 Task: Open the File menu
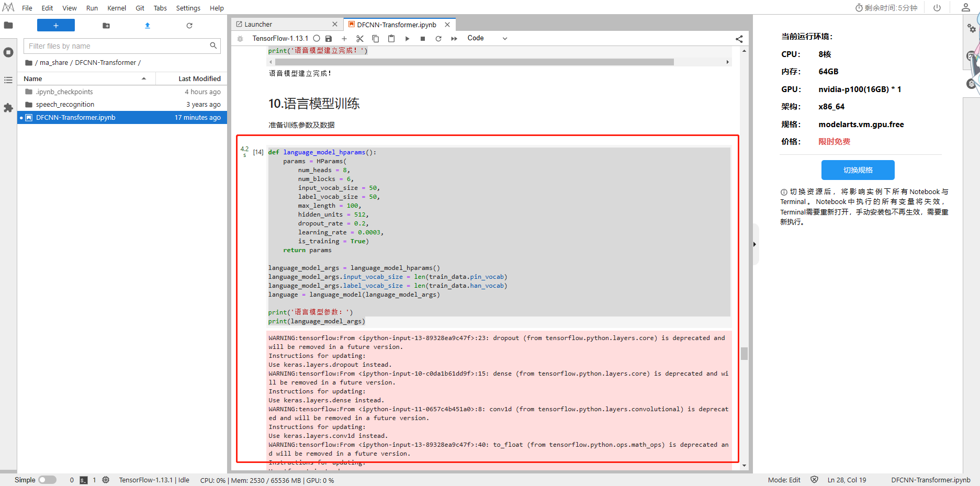coord(27,8)
